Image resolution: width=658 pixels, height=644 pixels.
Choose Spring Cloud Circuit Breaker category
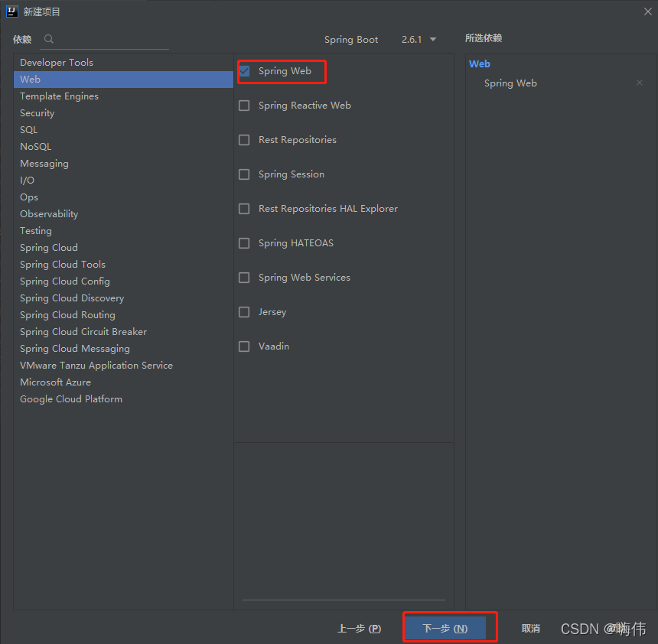pyautogui.click(x=123, y=331)
